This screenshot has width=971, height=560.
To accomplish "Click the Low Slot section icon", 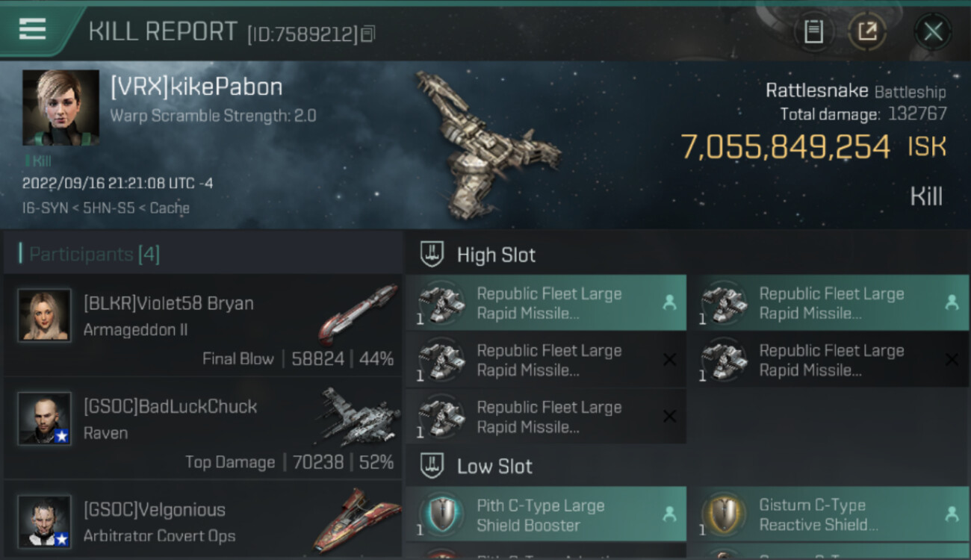I will (432, 467).
